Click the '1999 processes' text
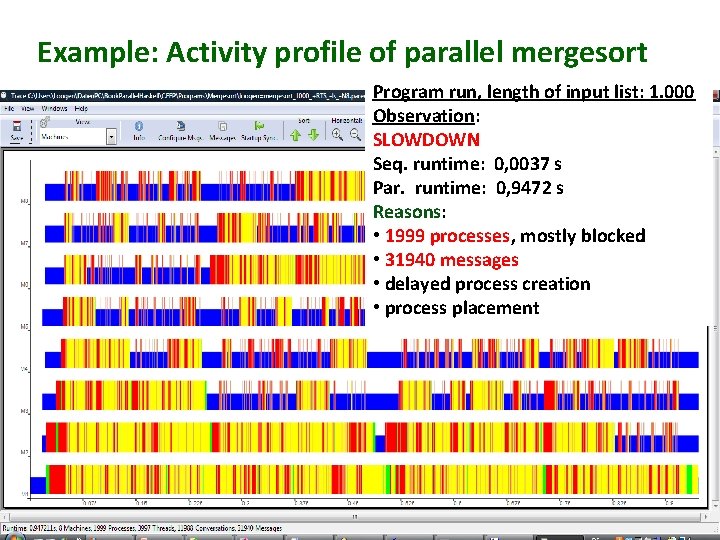720x540 pixels. pos(447,236)
